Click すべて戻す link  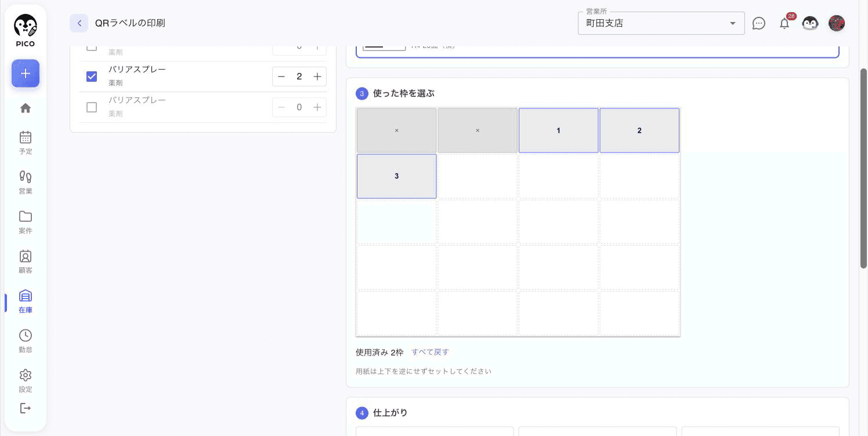click(x=430, y=352)
